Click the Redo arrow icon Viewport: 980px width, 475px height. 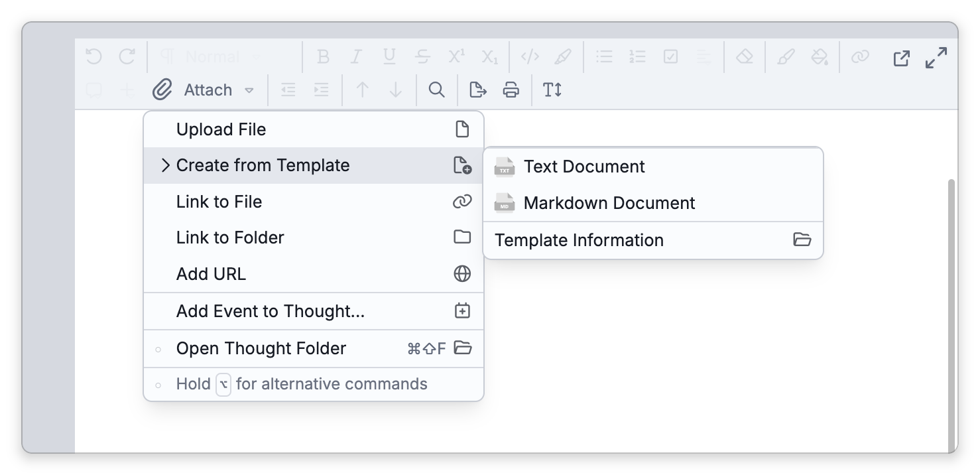tap(127, 57)
